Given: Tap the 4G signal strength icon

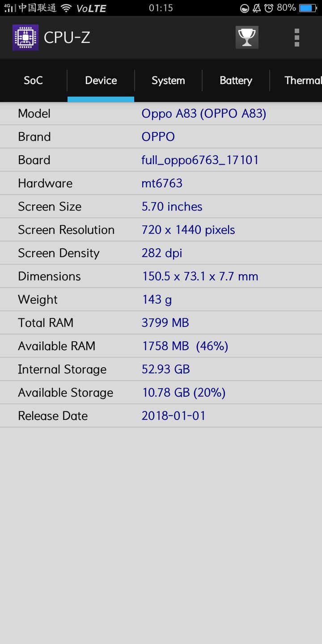Looking at the screenshot, I should coord(9,8).
